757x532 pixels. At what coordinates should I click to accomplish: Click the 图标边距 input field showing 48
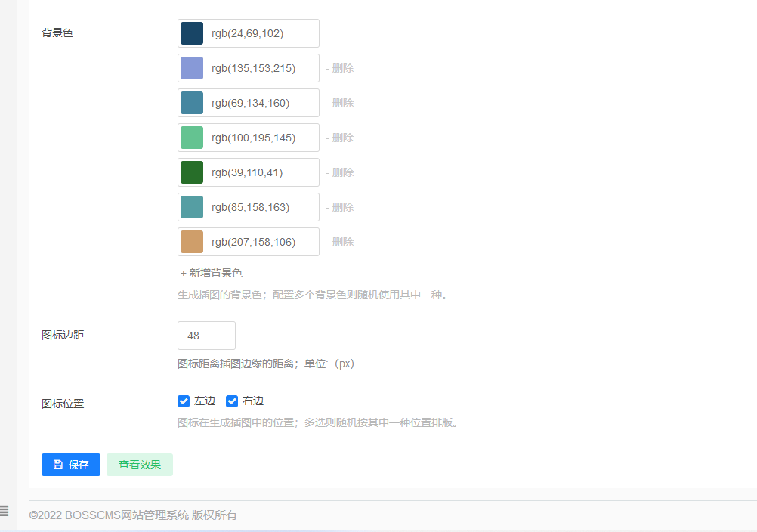point(206,336)
